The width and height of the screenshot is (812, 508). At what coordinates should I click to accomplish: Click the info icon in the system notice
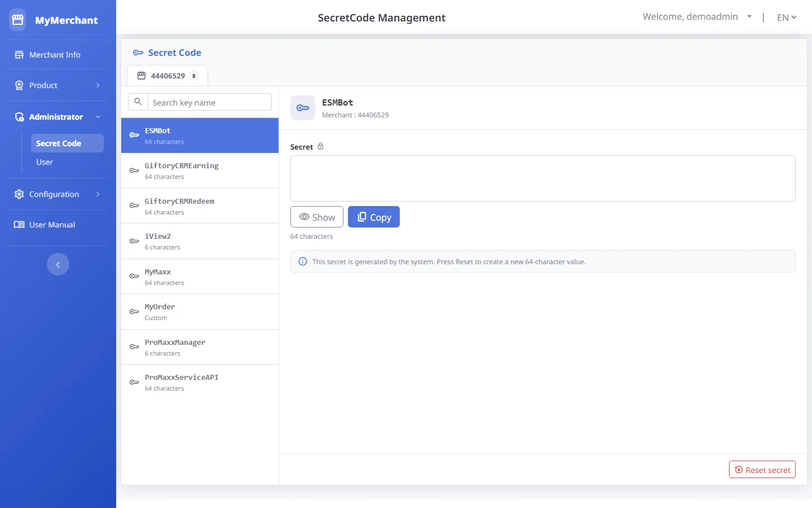pyautogui.click(x=303, y=261)
